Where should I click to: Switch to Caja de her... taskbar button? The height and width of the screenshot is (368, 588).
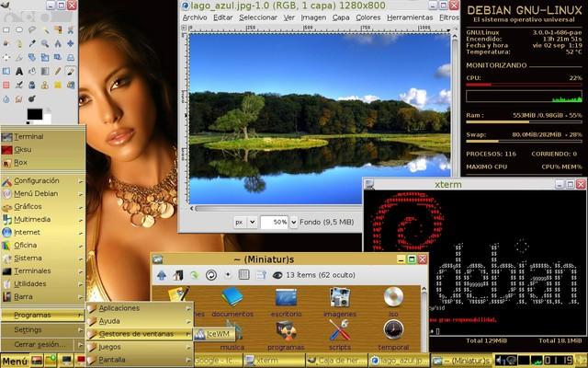point(336,361)
